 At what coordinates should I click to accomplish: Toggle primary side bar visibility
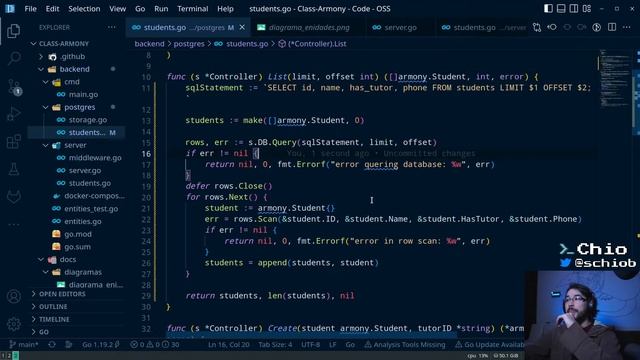548,9
